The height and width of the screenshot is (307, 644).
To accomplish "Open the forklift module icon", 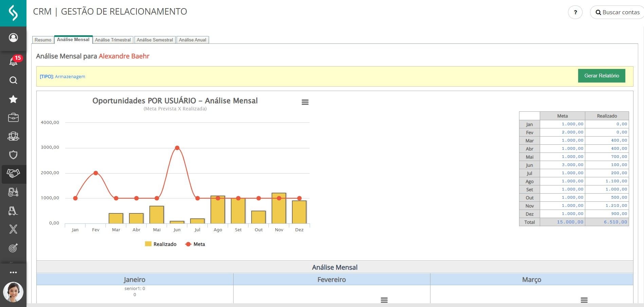I will pyautogui.click(x=13, y=211).
